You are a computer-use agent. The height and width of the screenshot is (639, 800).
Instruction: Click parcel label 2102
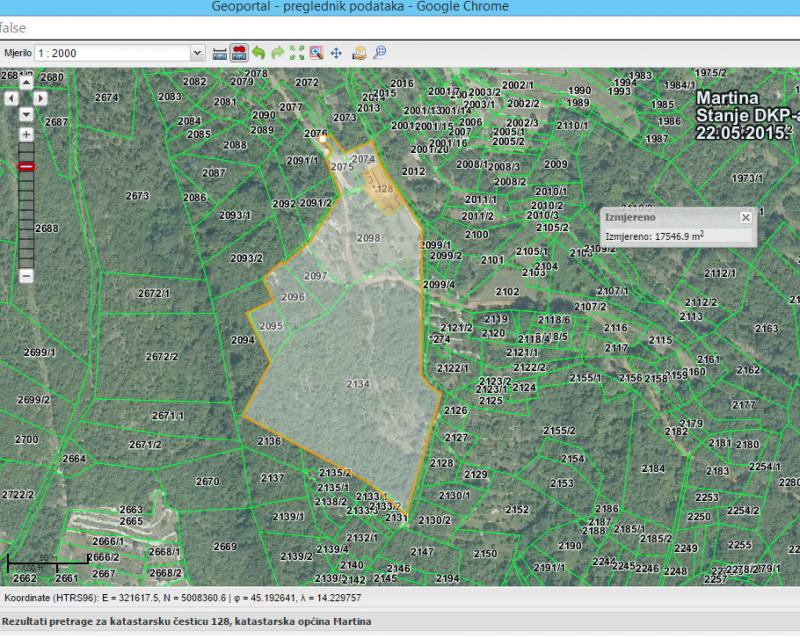tap(507, 291)
